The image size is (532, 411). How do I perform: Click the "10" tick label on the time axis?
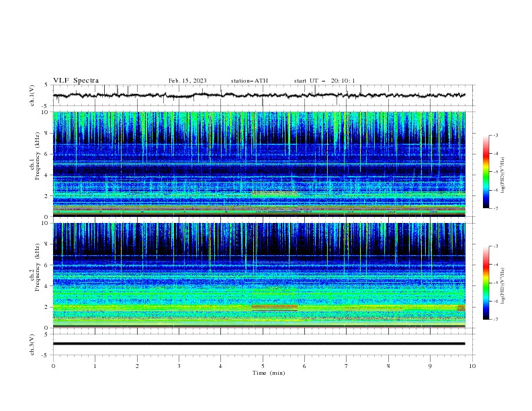(472, 366)
